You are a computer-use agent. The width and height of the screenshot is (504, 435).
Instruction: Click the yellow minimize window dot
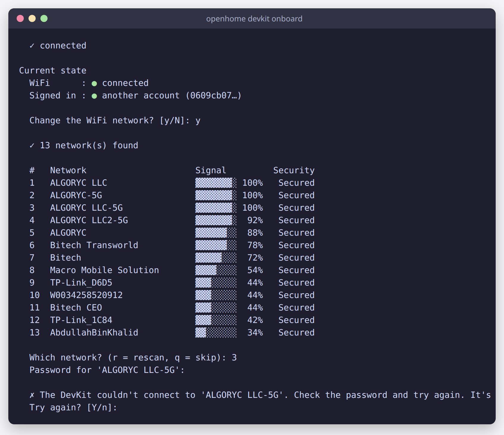tap(32, 18)
